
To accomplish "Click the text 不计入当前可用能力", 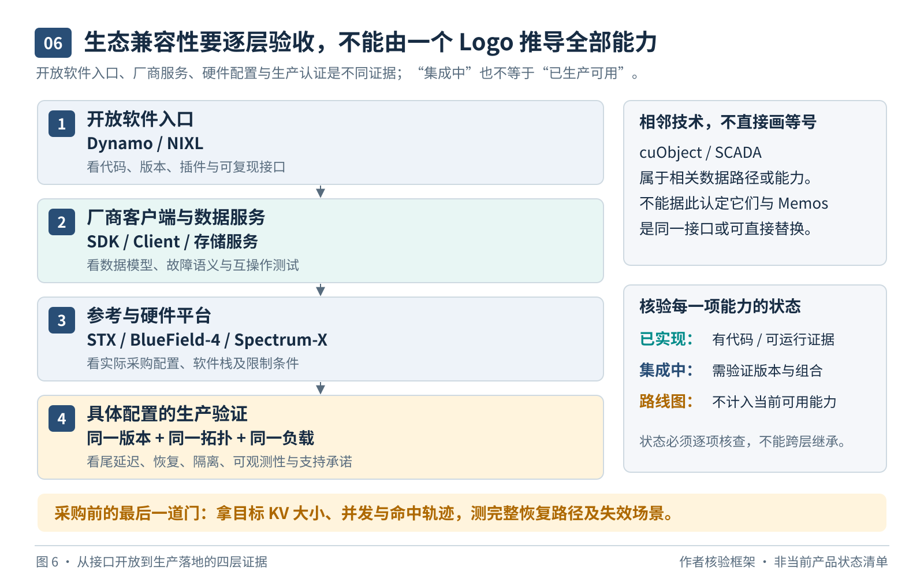I will pos(774,402).
